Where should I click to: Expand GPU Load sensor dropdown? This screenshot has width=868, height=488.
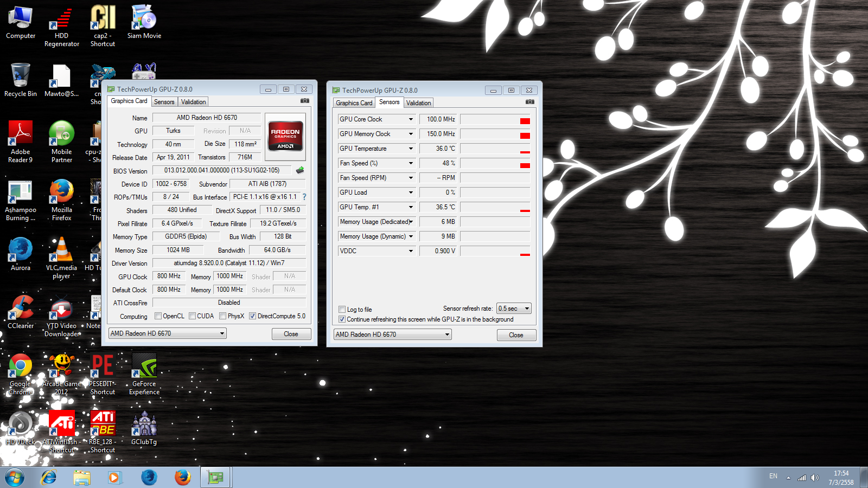(411, 192)
